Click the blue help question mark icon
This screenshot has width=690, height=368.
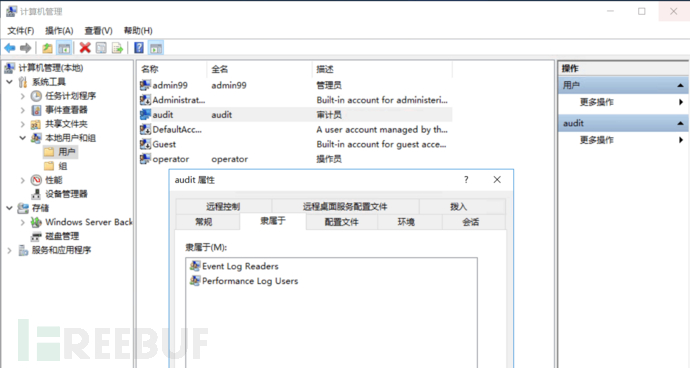point(139,48)
